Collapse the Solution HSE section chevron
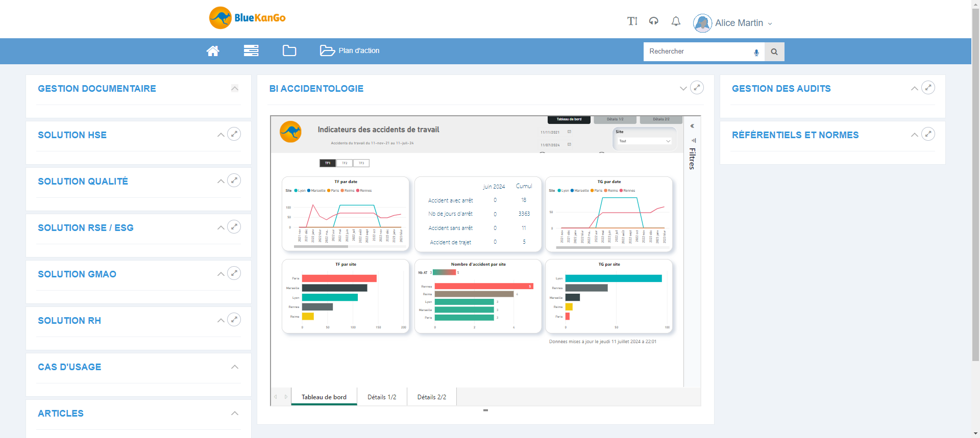The width and height of the screenshot is (980, 438). 221,135
